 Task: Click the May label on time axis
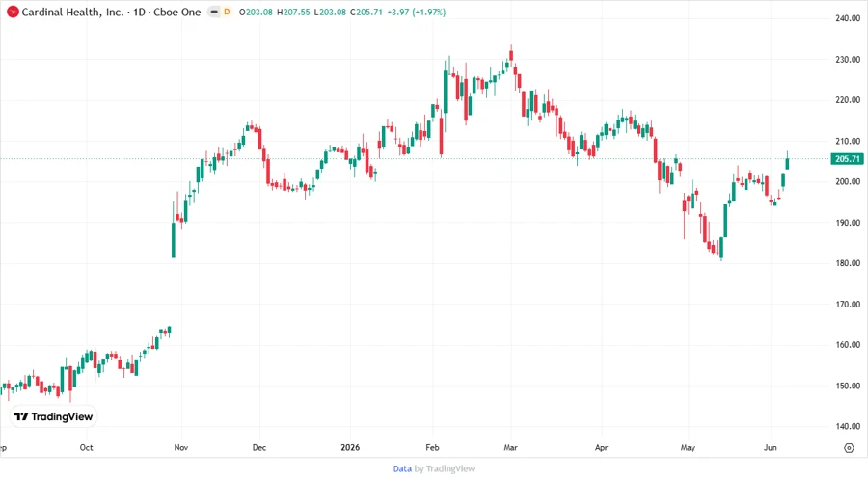pos(688,448)
